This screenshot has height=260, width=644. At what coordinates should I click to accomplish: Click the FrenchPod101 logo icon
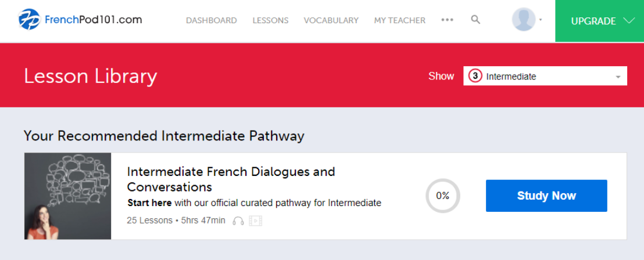tap(29, 20)
